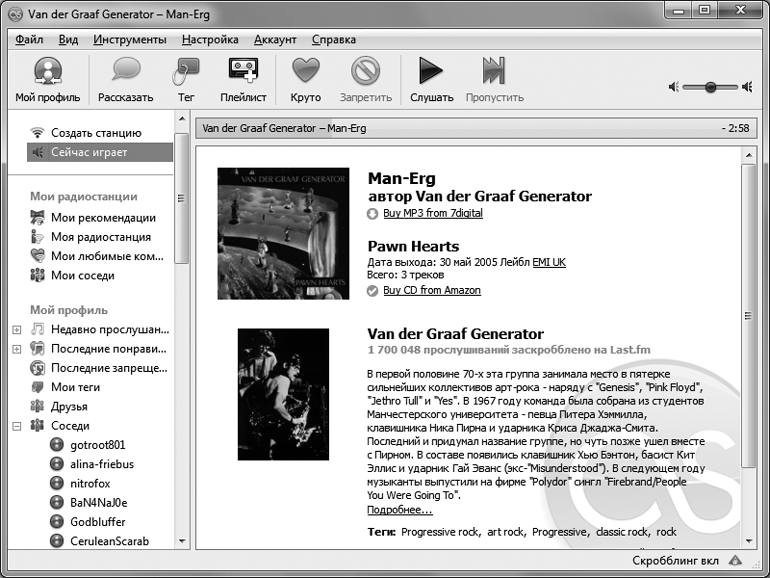The height and width of the screenshot is (578, 770).
Task: Love the track with Круто heart icon
Action: click(x=305, y=72)
